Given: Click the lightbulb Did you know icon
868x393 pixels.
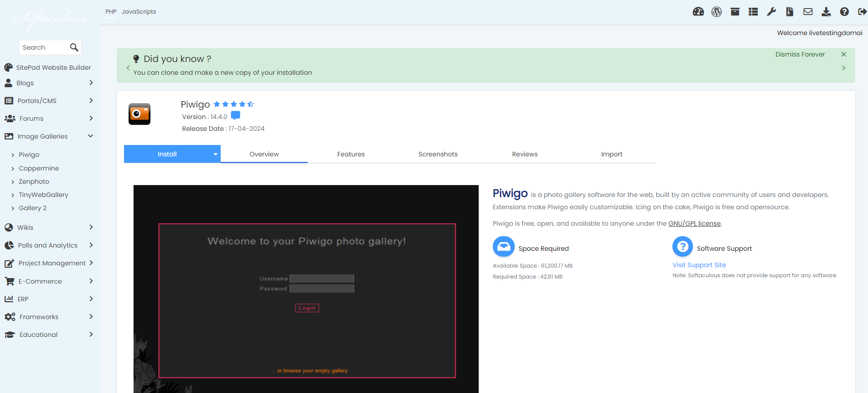Looking at the screenshot, I should point(136,59).
